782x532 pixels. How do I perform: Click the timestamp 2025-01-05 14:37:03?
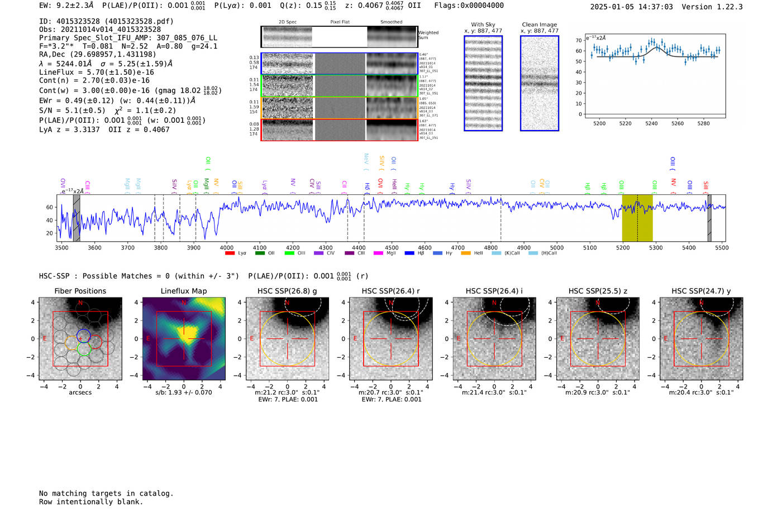pos(632,7)
